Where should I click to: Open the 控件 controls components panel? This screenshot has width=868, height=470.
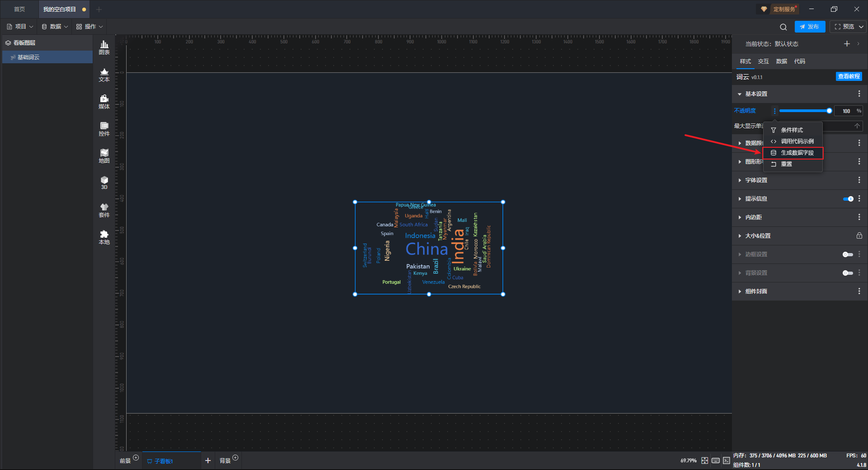point(104,129)
